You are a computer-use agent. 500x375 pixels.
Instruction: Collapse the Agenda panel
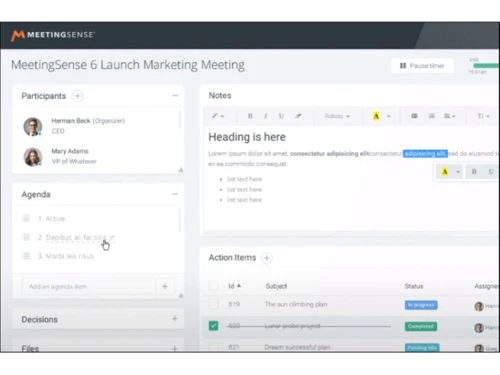coord(175,194)
